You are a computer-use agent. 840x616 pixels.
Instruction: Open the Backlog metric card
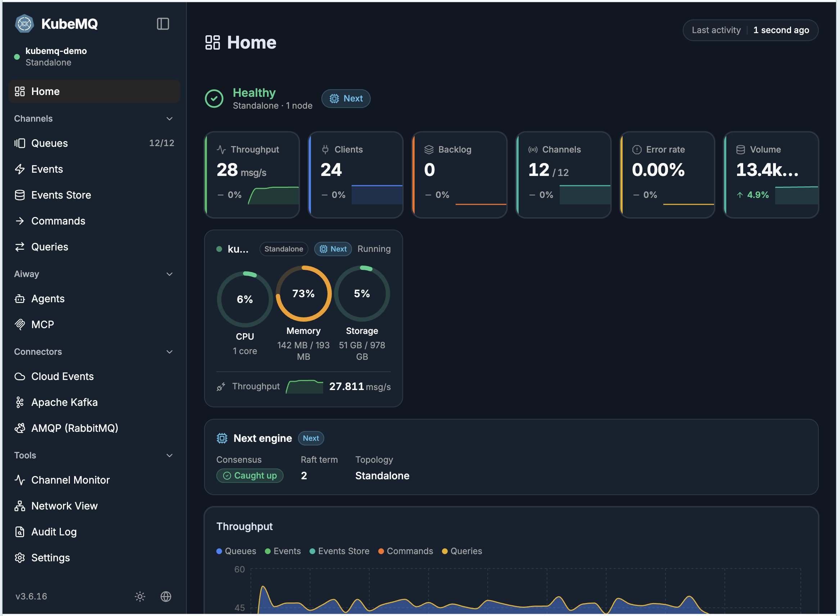[460, 175]
